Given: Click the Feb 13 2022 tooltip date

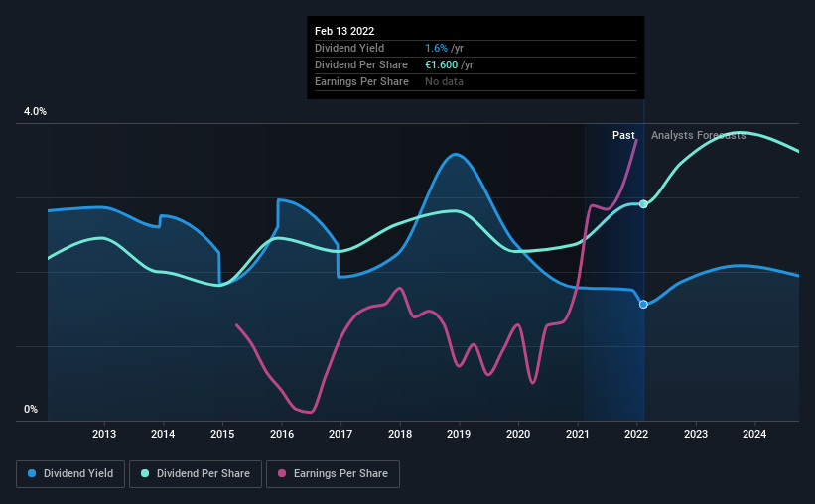Looking at the screenshot, I should tap(344, 31).
